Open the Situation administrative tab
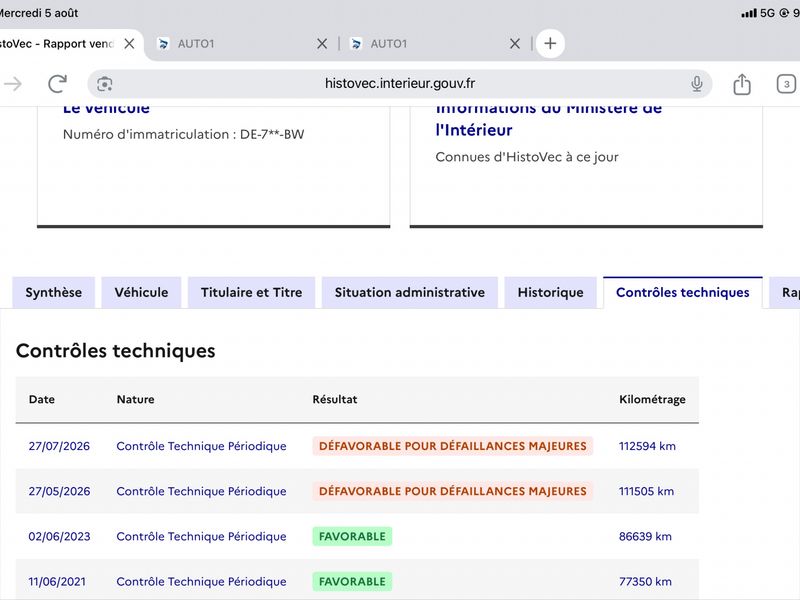Image resolution: width=800 pixels, height=600 pixels. pos(410,292)
